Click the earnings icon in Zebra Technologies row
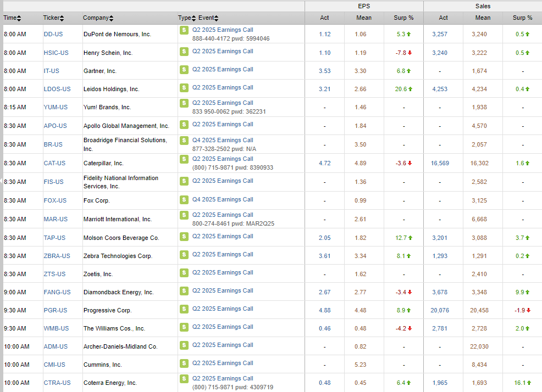This screenshot has width=542, height=392. [184, 255]
